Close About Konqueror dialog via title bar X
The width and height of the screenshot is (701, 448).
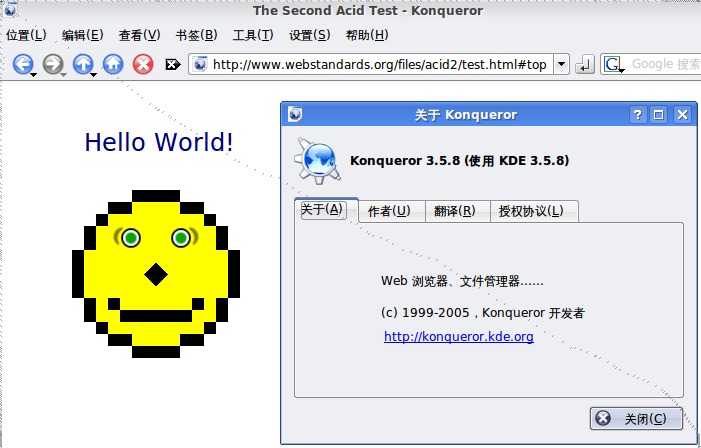click(x=682, y=115)
